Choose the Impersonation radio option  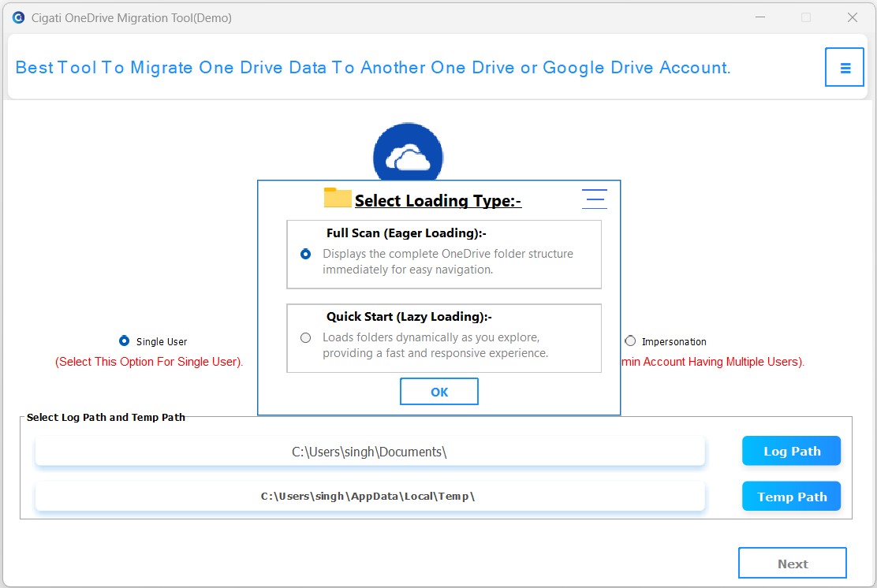tap(630, 341)
